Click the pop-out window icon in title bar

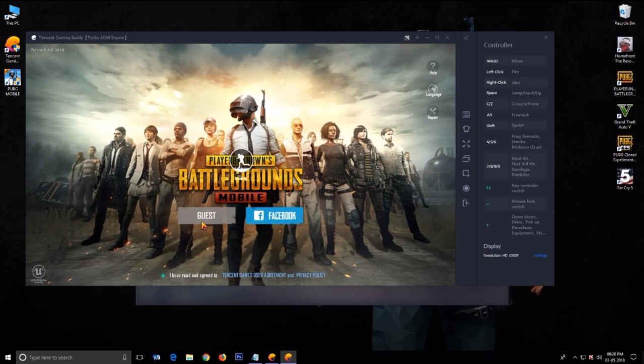(x=407, y=38)
